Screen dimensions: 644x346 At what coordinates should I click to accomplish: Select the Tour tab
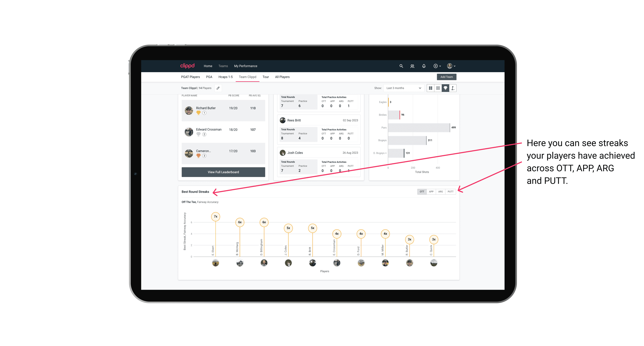point(266,77)
